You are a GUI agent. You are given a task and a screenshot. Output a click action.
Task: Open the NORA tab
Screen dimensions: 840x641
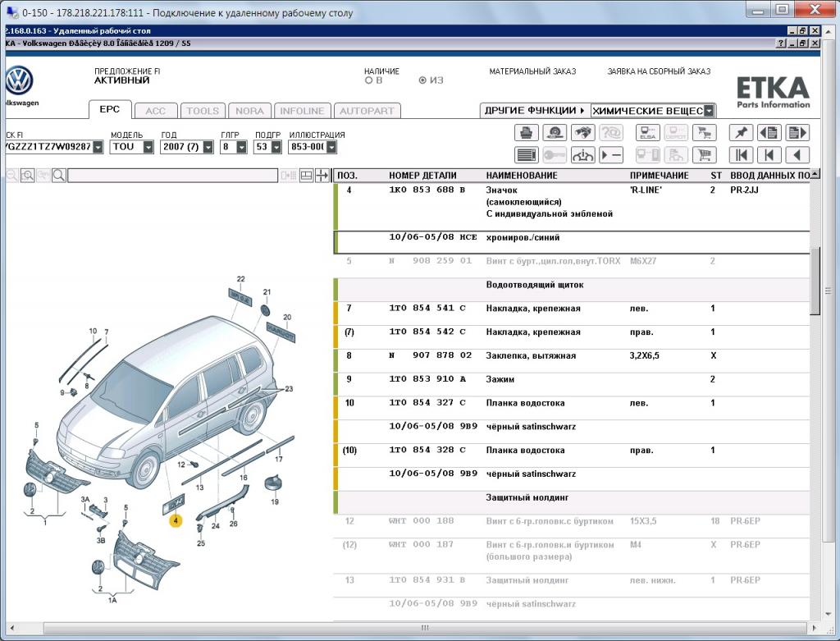[249, 111]
